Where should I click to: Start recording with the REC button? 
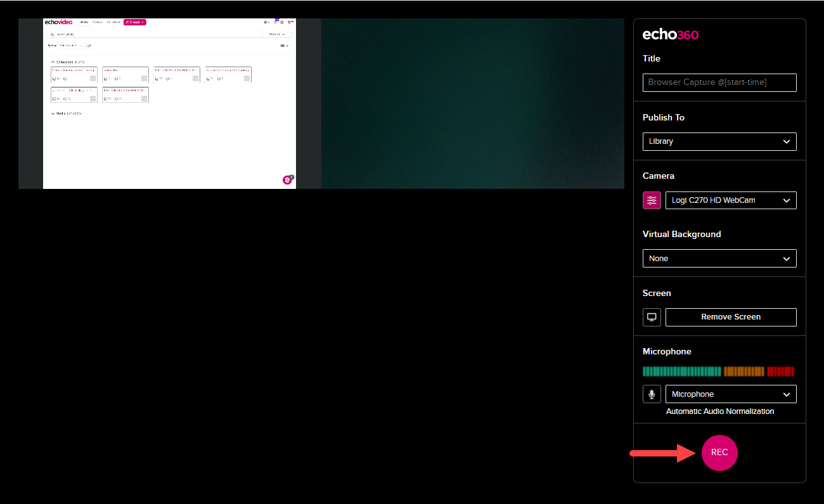pyautogui.click(x=719, y=453)
